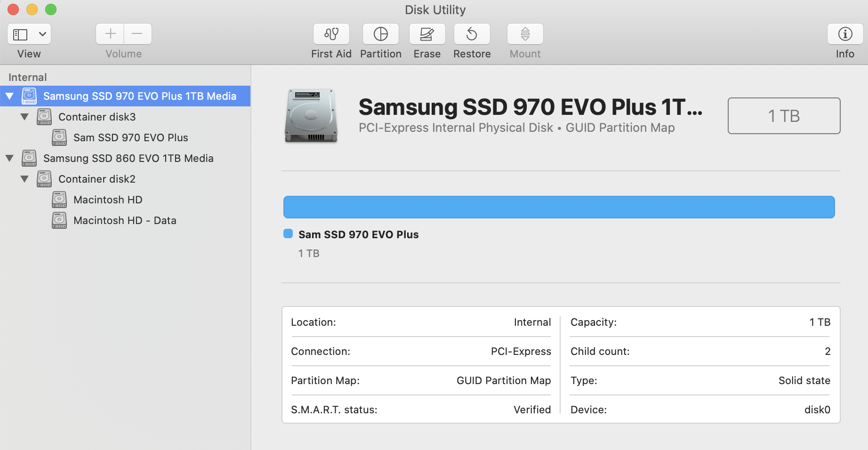Screen dimensions: 868x450
Task: Select the Macintosh HD volume
Action: click(x=125, y=200)
